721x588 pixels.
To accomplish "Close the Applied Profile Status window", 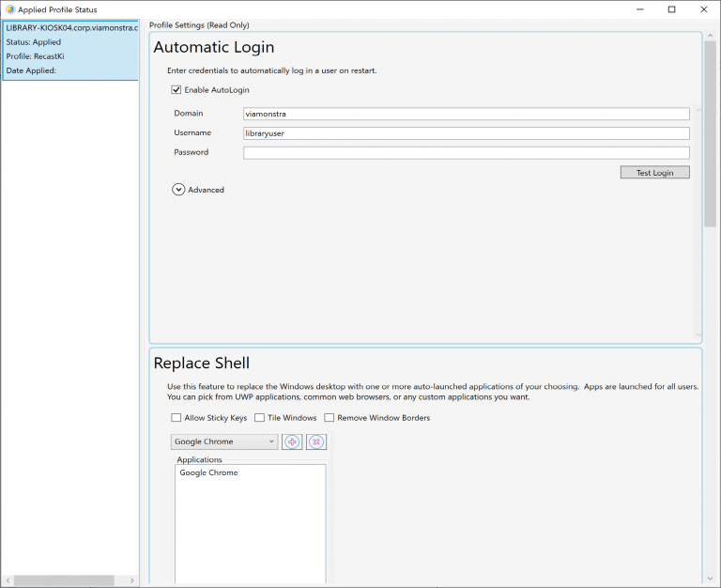I will pyautogui.click(x=704, y=9).
